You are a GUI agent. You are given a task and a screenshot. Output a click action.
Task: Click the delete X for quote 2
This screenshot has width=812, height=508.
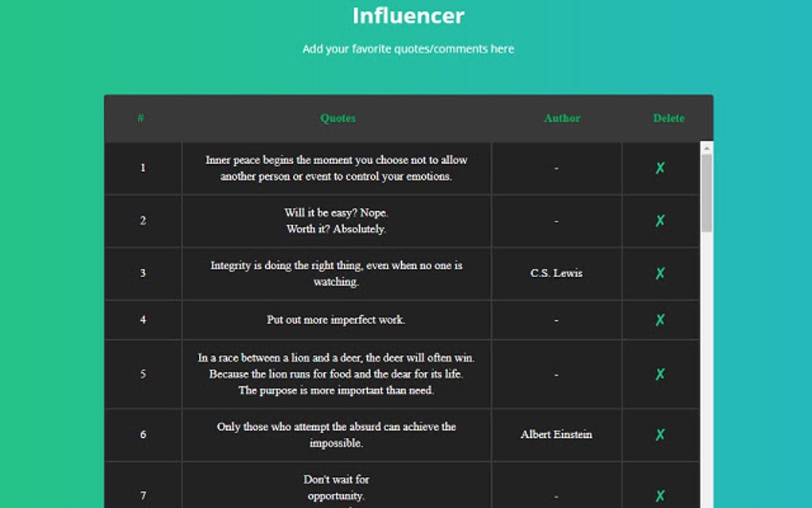point(659,221)
